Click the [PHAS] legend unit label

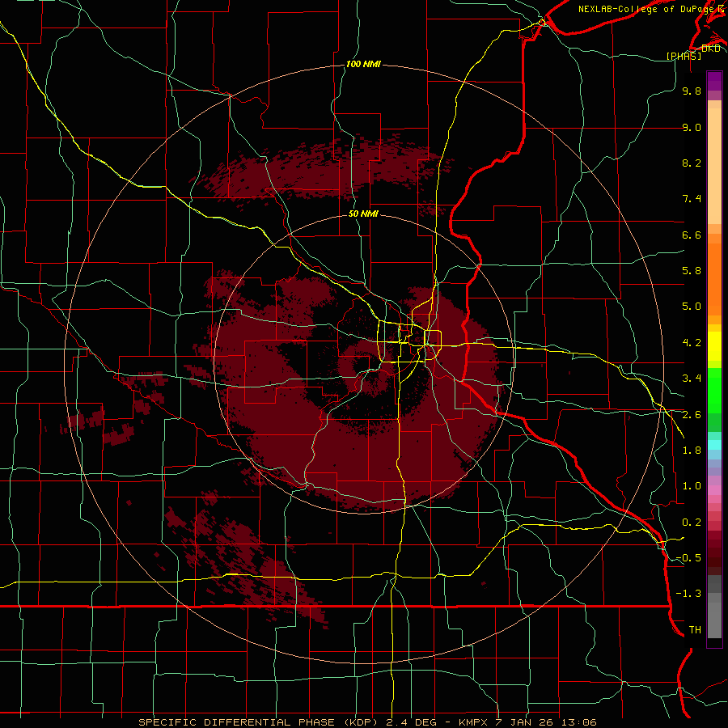[684, 56]
